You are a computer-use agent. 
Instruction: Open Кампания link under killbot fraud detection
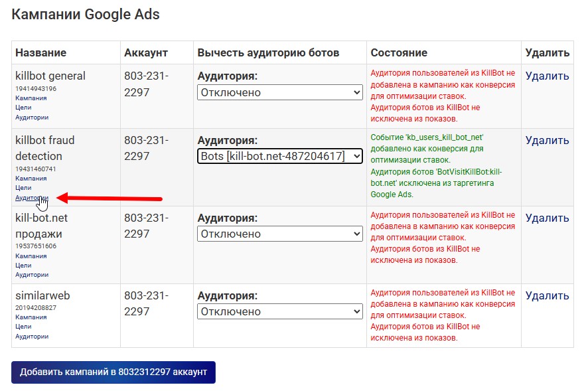31,178
